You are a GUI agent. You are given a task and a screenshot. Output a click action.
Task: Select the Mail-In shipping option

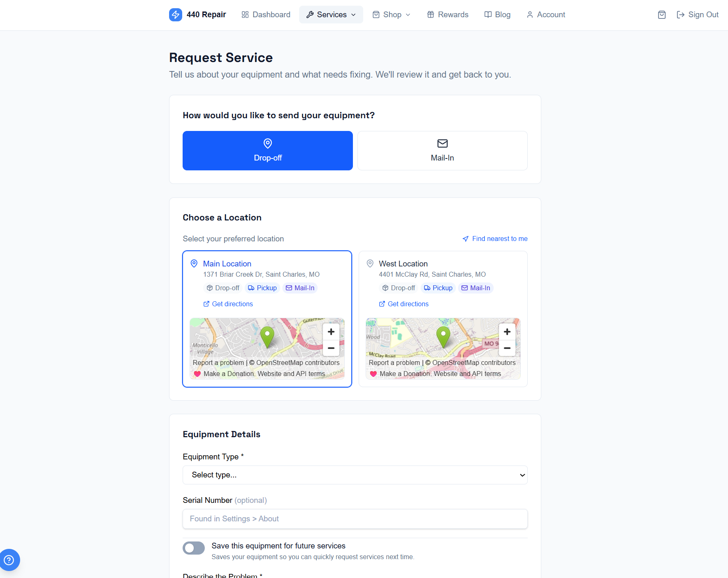click(442, 151)
